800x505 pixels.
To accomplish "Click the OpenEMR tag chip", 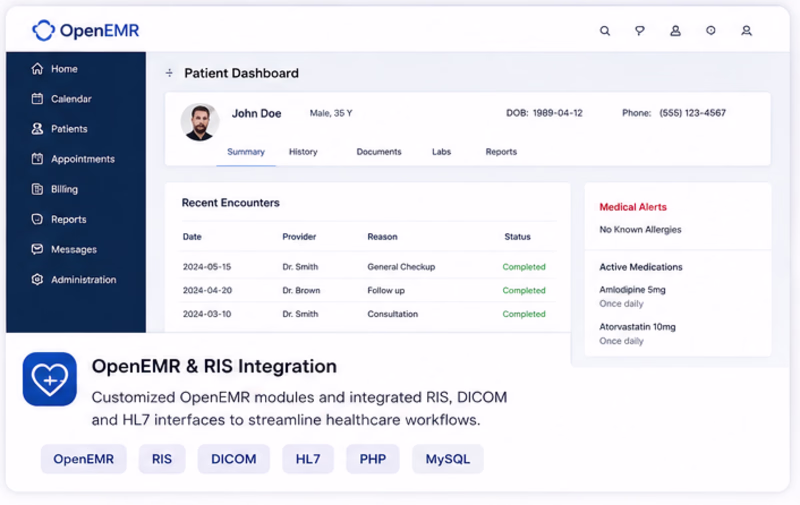I will [x=84, y=459].
